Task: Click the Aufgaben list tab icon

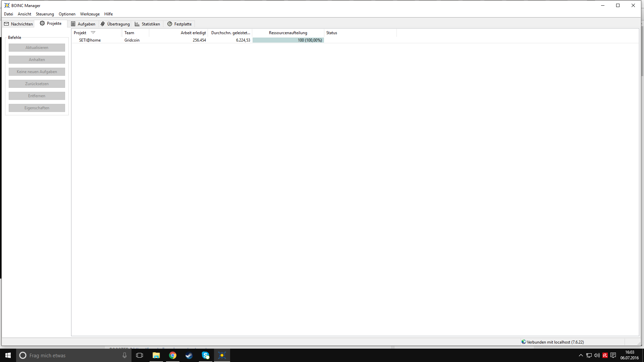Action: click(x=73, y=24)
